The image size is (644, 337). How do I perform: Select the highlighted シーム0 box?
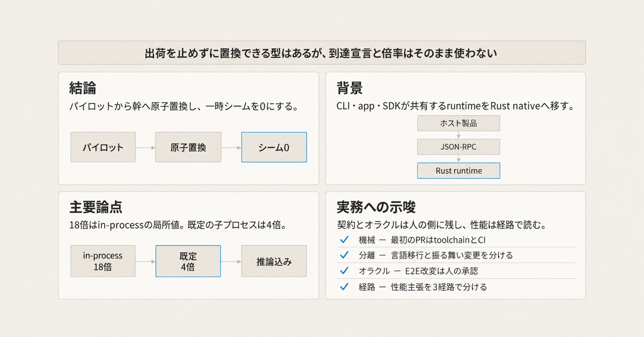tap(274, 147)
